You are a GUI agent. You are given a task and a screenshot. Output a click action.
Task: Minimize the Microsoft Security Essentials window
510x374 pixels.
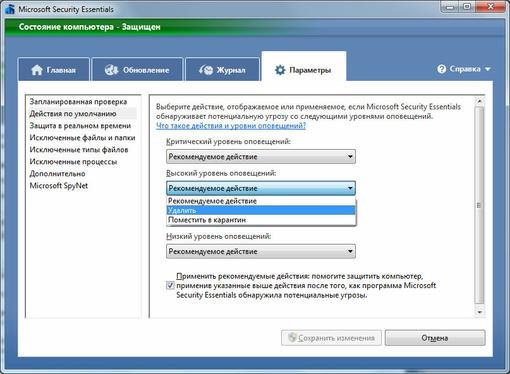coord(450,7)
